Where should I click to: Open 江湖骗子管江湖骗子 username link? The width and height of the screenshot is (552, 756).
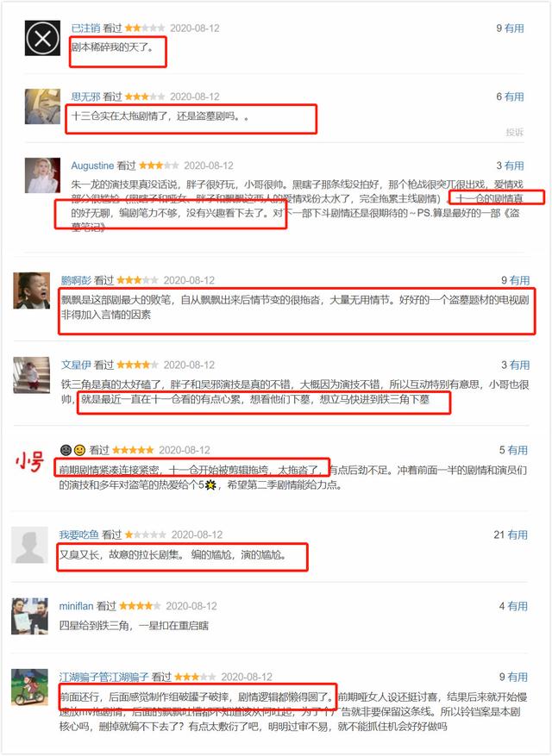[x=103, y=677]
